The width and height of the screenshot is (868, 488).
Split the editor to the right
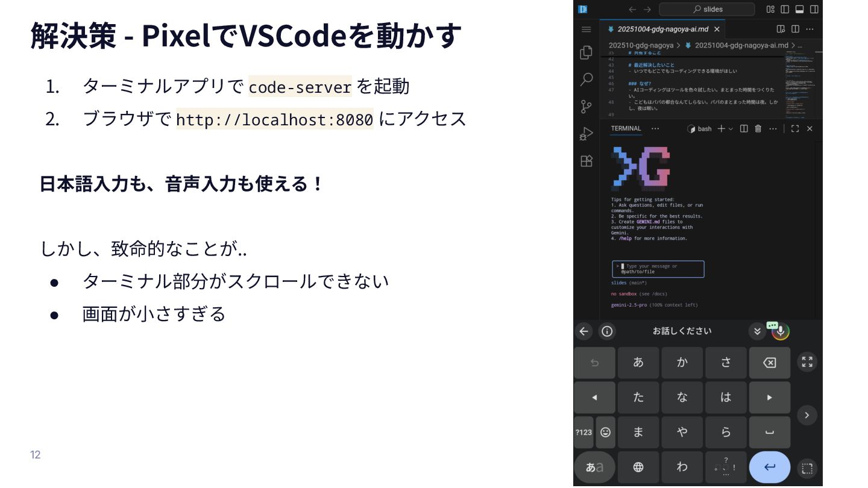click(796, 29)
